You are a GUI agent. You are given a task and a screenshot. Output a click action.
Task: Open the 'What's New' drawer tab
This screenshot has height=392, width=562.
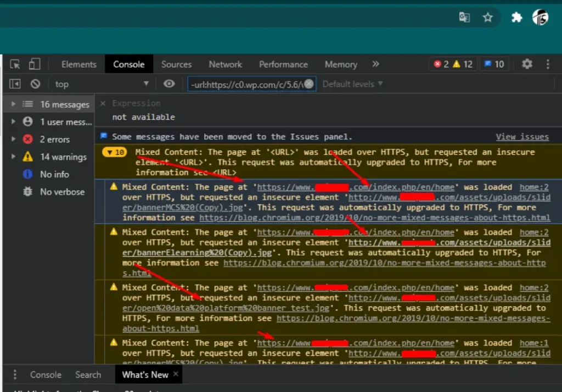(144, 374)
